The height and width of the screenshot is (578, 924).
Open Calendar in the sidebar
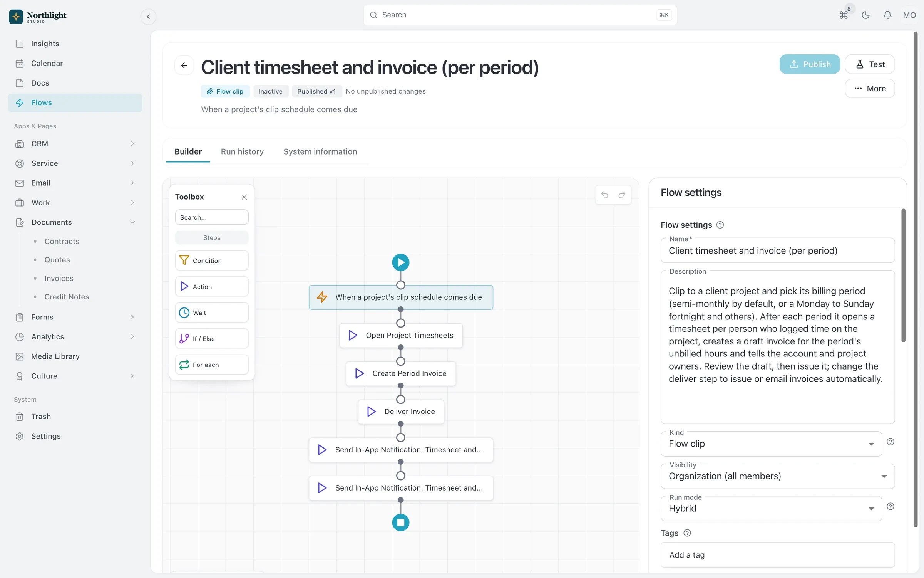[75, 63]
